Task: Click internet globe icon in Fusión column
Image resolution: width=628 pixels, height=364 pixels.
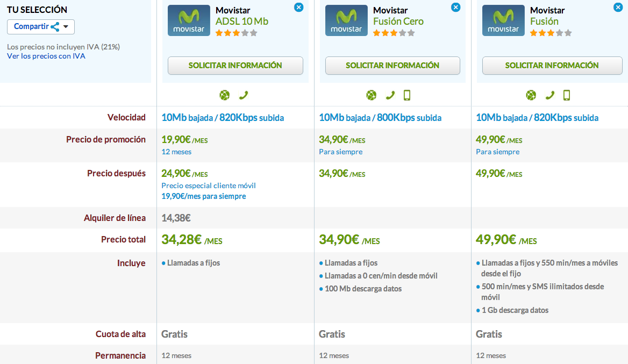Action: coord(531,95)
